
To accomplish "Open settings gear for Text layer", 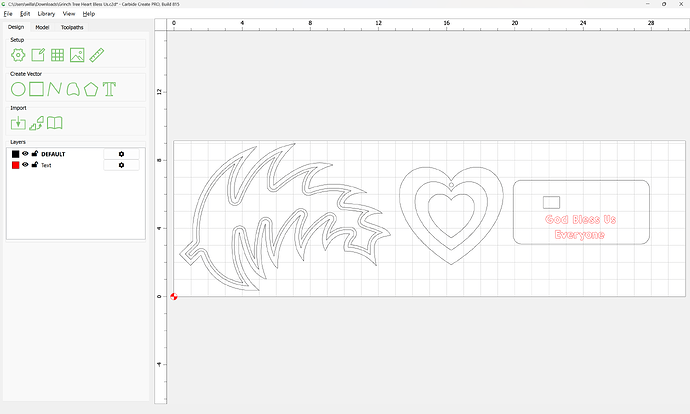I will 121,165.
